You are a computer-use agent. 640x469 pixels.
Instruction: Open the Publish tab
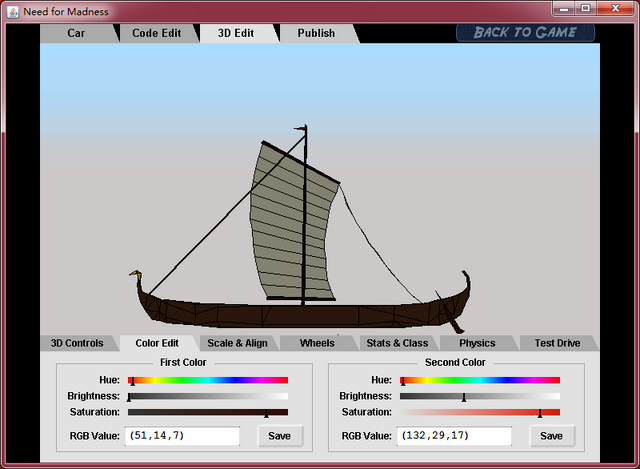[x=316, y=33]
